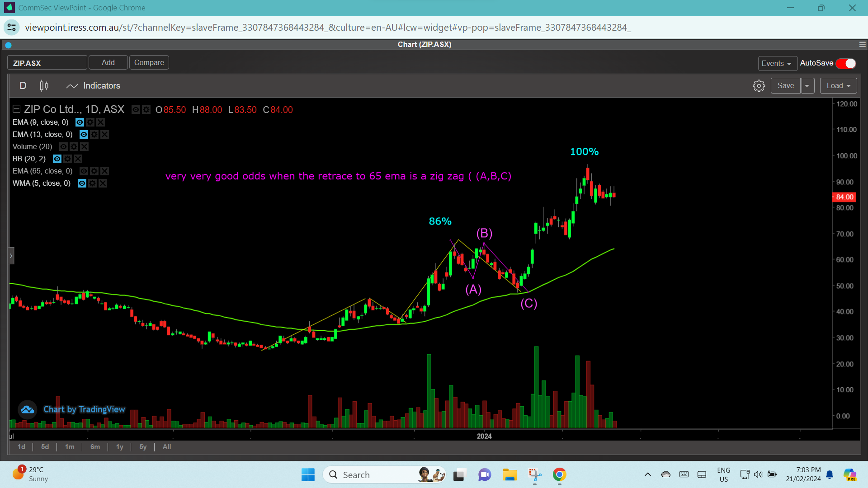868x488 pixels.
Task: Remove the Volume (20) indicator
Action: pos(84,147)
